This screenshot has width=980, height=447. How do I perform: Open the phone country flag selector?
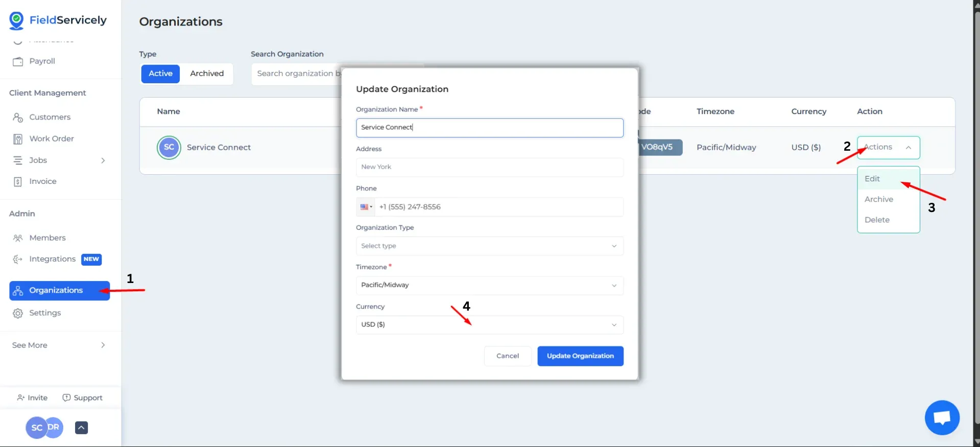[366, 207]
